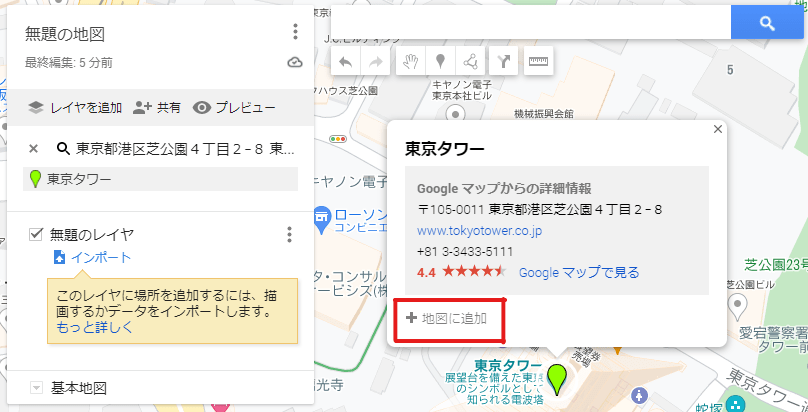Click the gray map pin near 愛宕警察署
Screen dimensions: 808x412
737,305
